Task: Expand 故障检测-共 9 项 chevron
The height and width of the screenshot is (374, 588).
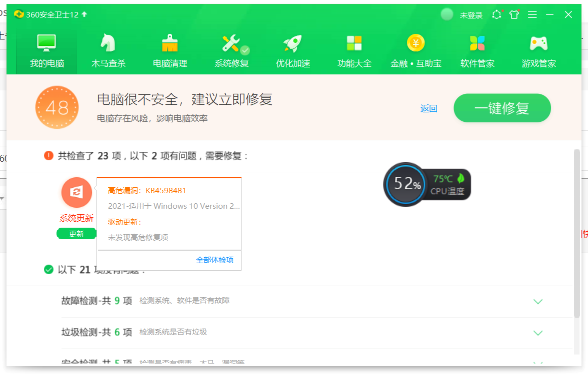Action: (538, 302)
